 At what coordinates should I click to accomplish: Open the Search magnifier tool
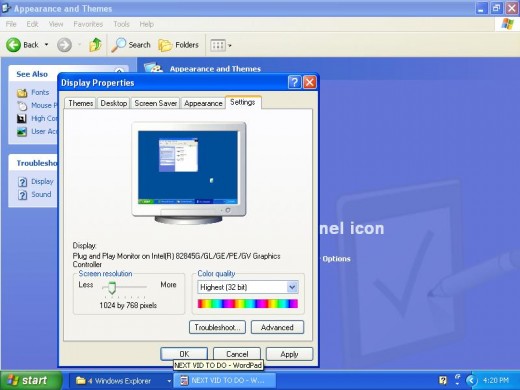[x=118, y=45]
